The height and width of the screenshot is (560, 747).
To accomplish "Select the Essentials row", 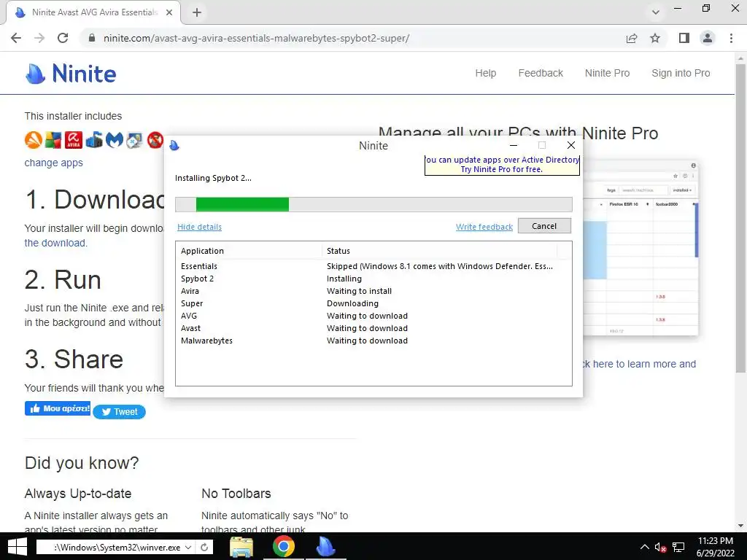I will 373,266.
